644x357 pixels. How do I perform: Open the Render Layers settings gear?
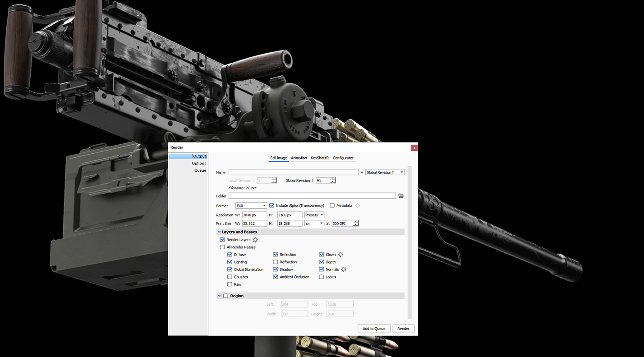(x=255, y=239)
